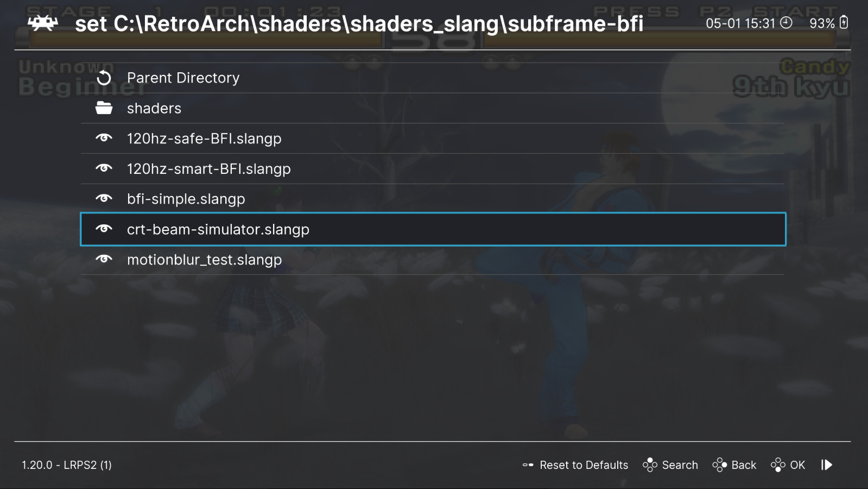Click the RetroArch invader logo icon
Image resolution: width=868 pixels, height=489 pixels.
(x=43, y=23)
